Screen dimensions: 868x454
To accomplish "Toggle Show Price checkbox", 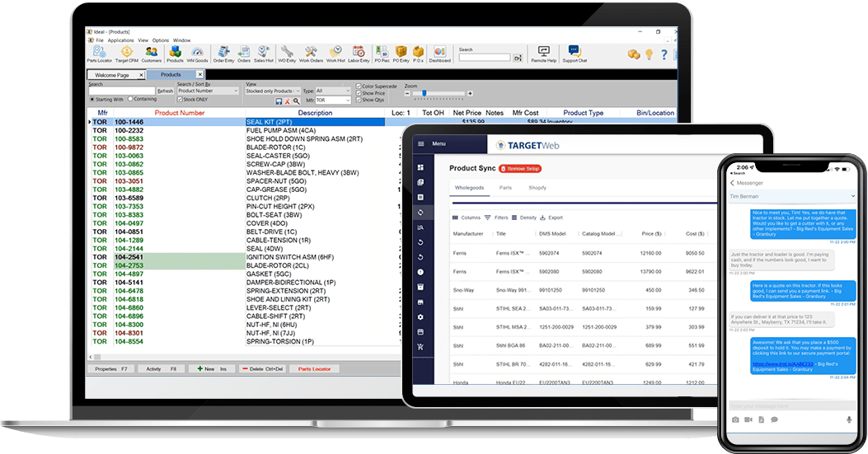I will point(359,93).
